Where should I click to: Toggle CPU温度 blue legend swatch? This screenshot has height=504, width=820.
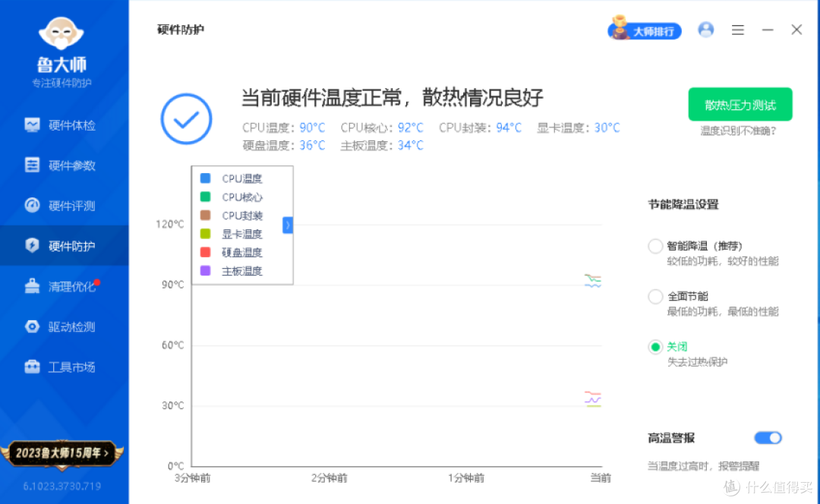(206, 178)
